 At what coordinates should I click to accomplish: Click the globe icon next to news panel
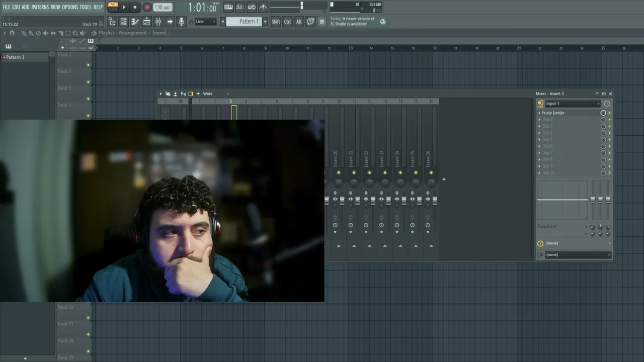383,22
